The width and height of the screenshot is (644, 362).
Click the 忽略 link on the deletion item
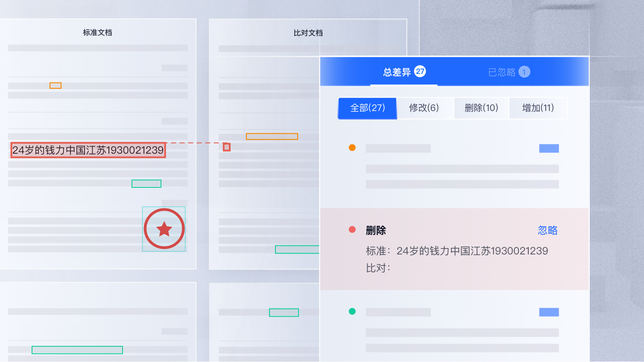point(548,231)
